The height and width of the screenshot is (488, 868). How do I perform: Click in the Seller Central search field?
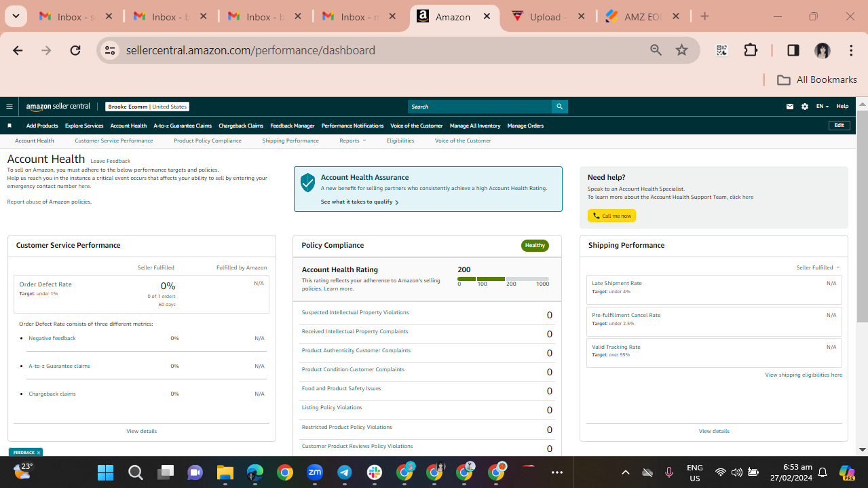480,107
